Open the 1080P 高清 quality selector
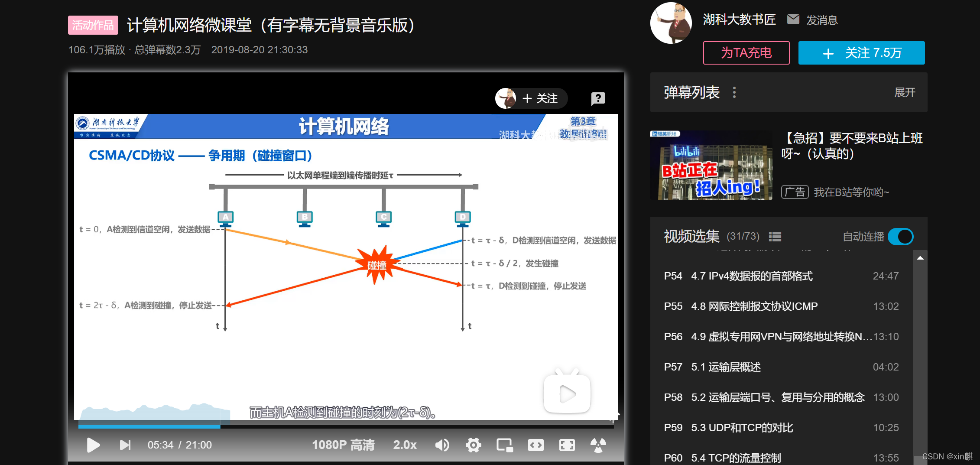 [343, 445]
